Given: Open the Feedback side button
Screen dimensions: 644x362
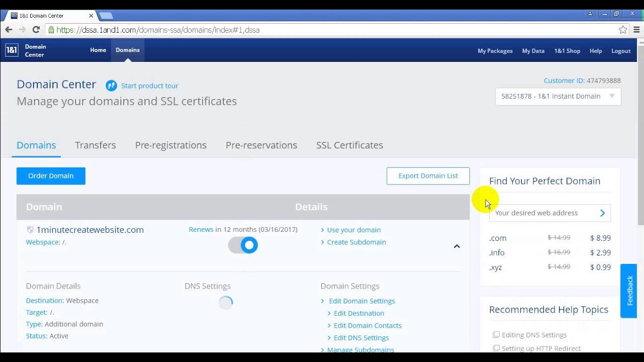Looking at the screenshot, I should tap(629, 291).
